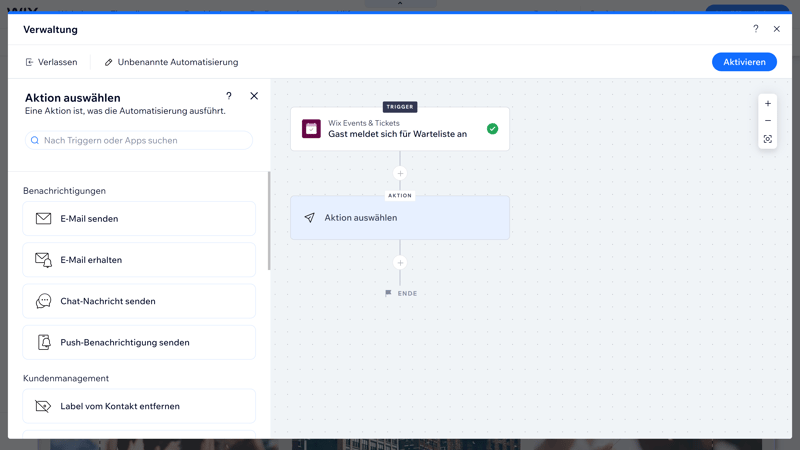Click the AKTION badge label

point(400,195)
